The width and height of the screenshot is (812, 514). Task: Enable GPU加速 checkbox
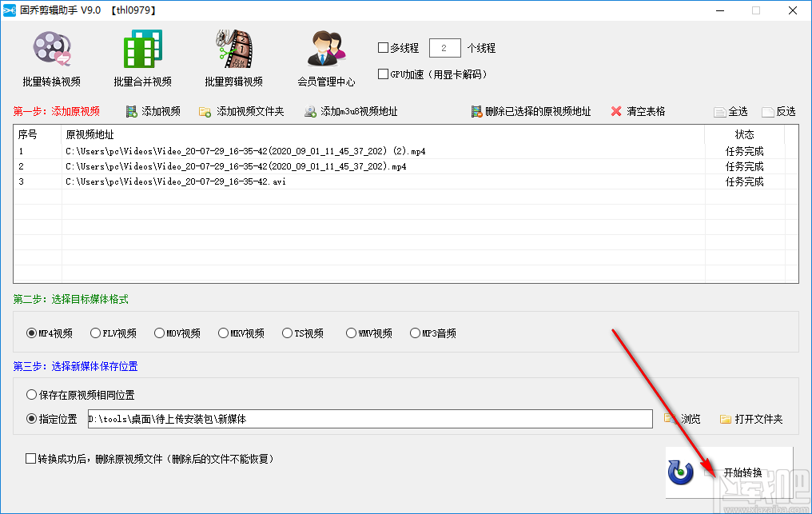click(433, 74)
